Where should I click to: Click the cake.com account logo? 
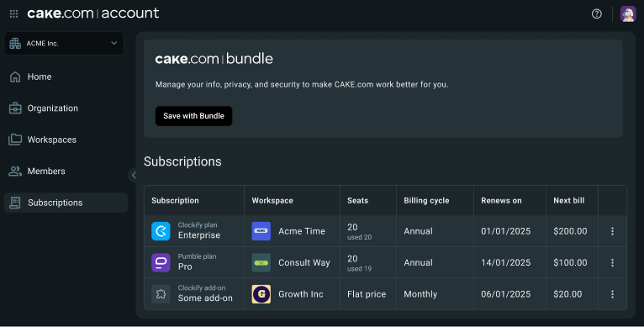[92, 13]
